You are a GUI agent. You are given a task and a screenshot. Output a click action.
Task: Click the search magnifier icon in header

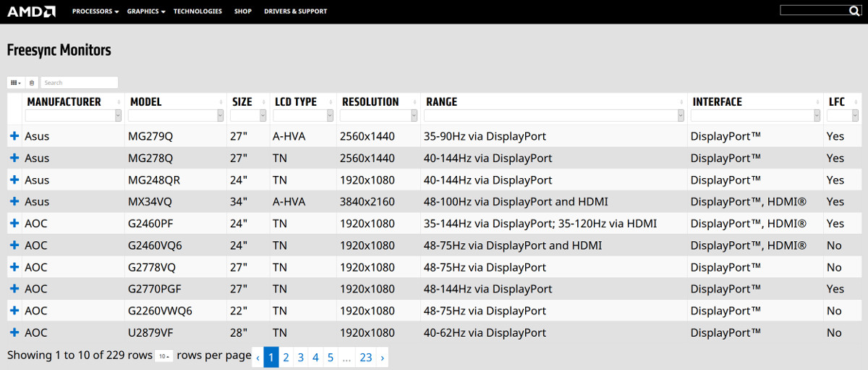pyautogui.click(x=854, y=10)
